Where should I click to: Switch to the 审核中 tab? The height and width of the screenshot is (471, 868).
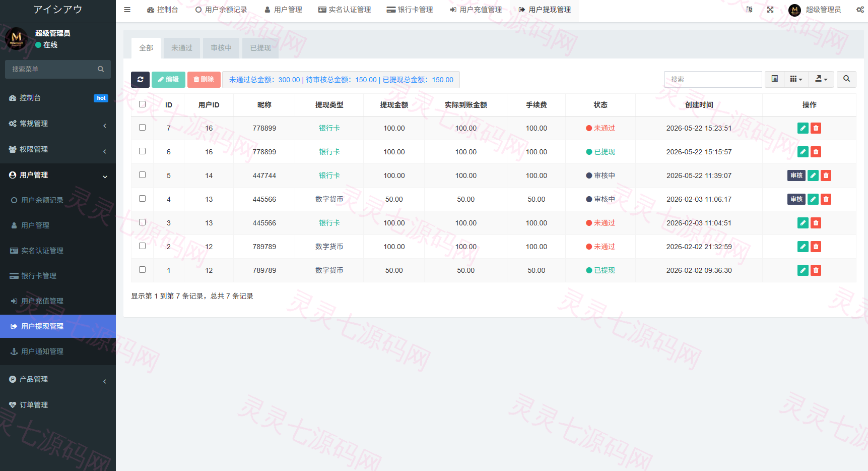(221, 48)
